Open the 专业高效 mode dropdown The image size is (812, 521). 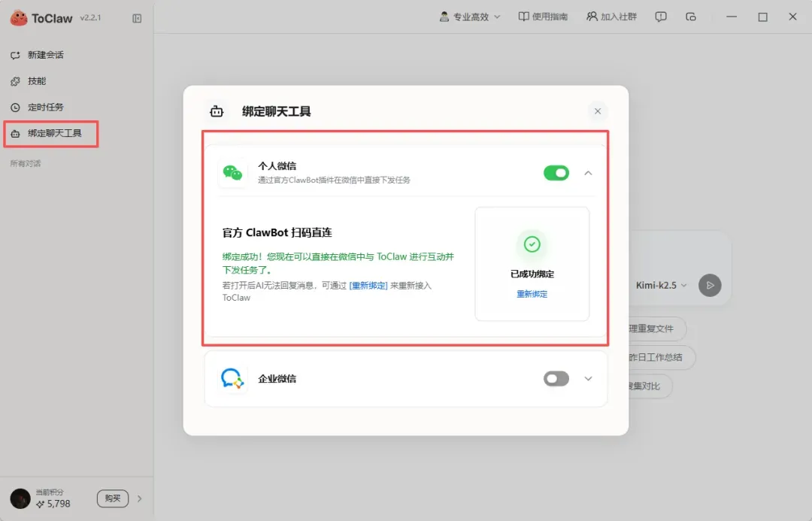470,17
